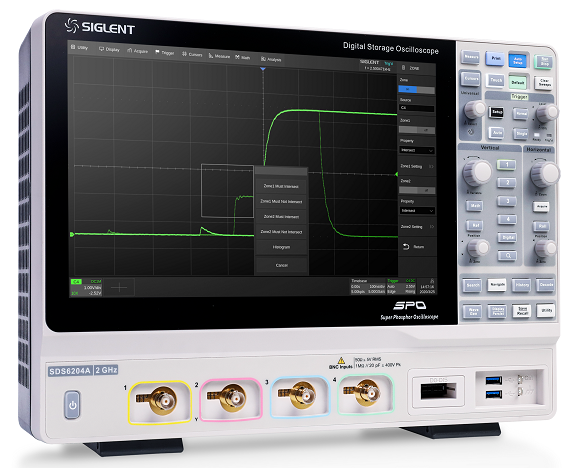
Task: Toggle the Zone2 switch
Action: pyautogui.click(x=417, y=190)
